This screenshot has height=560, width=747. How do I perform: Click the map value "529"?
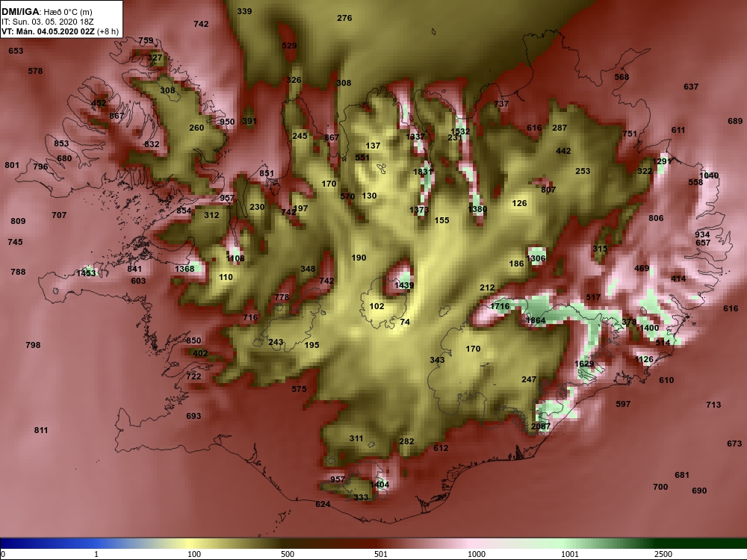click(289, 46)
